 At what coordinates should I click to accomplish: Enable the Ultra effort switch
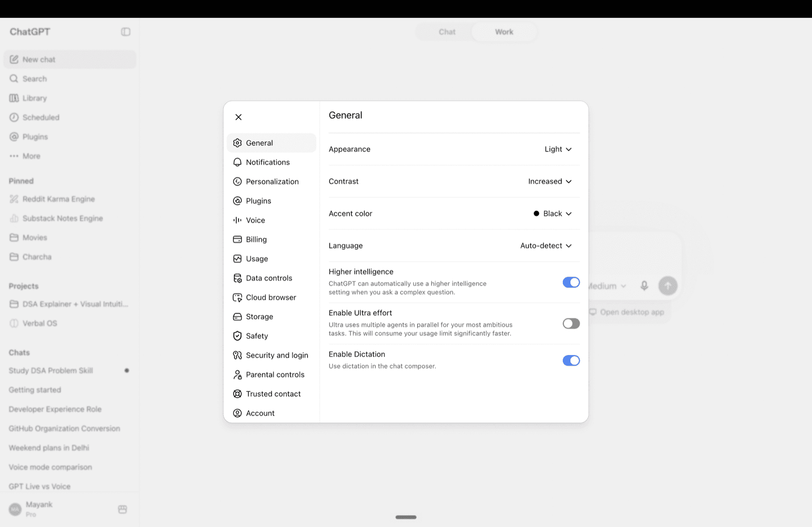[x=571, y=324]
